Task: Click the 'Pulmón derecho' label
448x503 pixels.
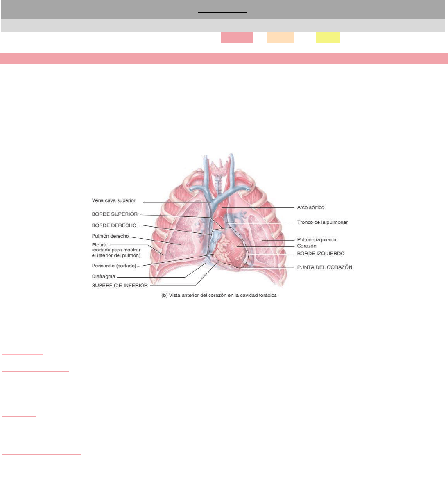Action: click(x=110, y=236)
